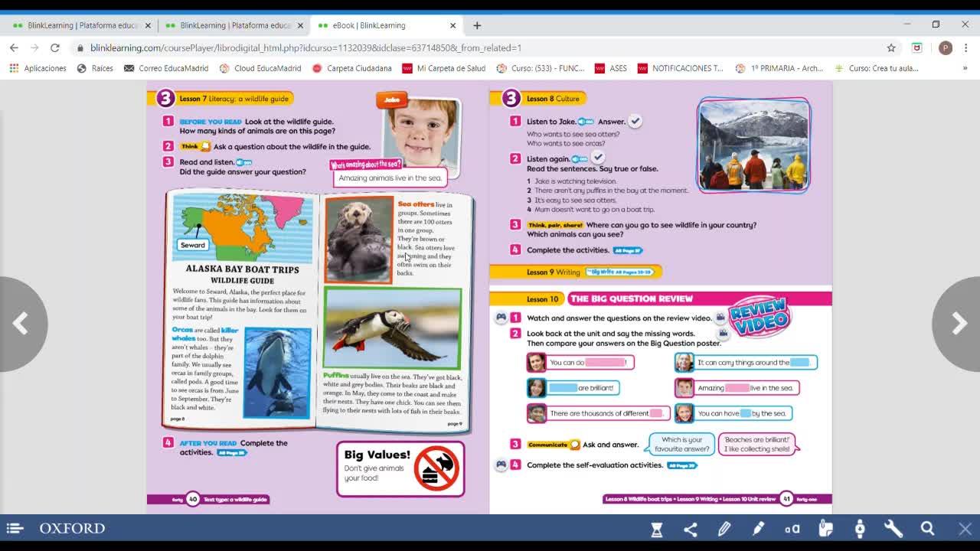This screenshot has height=551, width=980.
Task: Open the Chrome three-dot menu
Action: point(965,47)
